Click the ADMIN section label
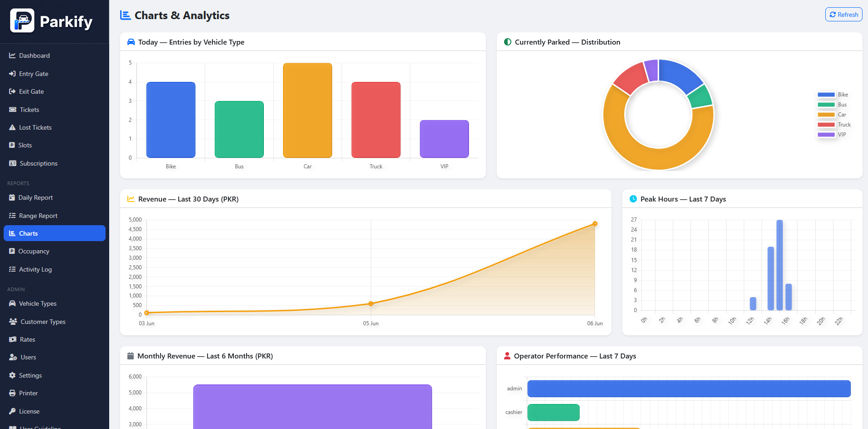This screenshot has height=429, width=868. click(16, 289)
